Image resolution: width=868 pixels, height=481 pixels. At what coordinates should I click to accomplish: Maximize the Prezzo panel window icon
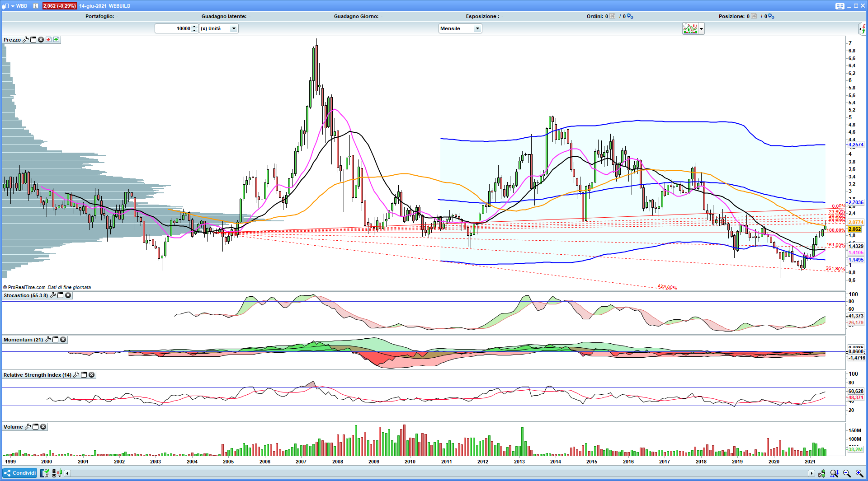[33, 40]
